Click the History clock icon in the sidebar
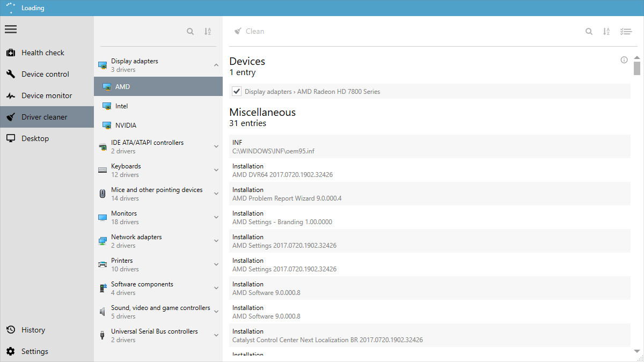The image size is (644, 362). click(x=12, y=329)
